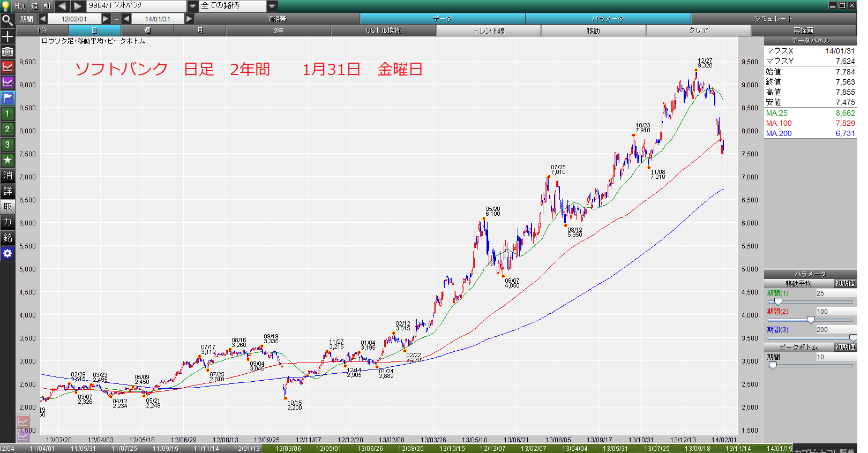Adjust the ピークボトム 期間 slider
This screenshot has height=453, width=868.
click(x=773, y=366)
